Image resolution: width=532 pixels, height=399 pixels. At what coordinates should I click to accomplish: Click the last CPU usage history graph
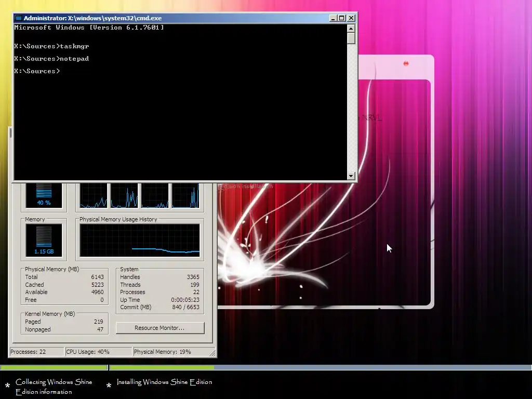point(185,195)
